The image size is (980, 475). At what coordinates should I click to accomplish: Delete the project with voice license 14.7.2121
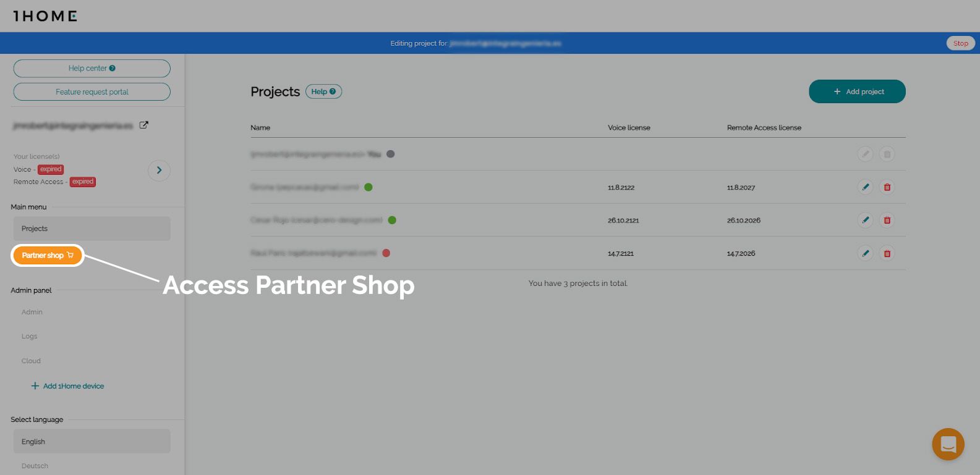coord(887,253)
